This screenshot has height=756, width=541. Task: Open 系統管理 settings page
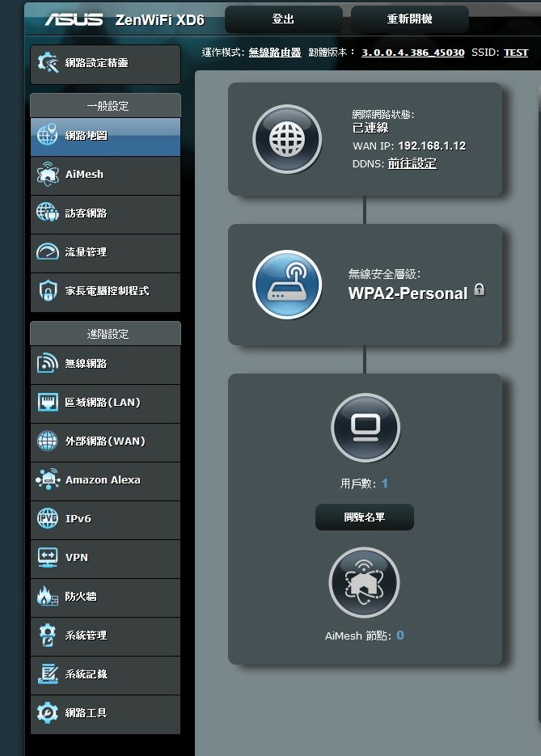pyautogui.click(x=105, y=636)
